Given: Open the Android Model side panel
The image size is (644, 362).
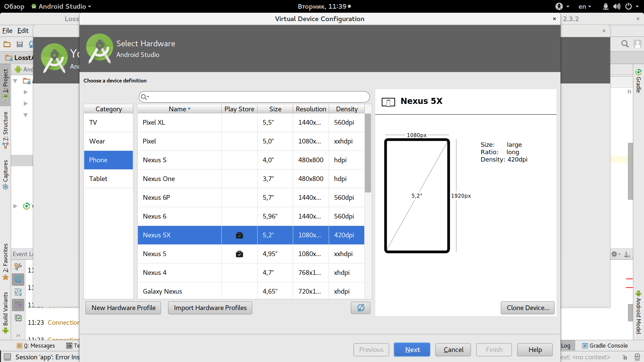Looking at the screenshot, I should pyautogui.click(x=638, y=312).
